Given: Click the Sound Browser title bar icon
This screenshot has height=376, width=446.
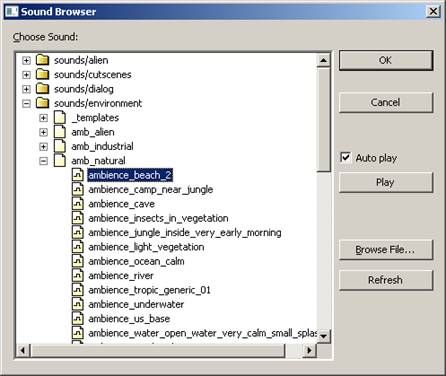Looking at the screenshot, I should (x=12, y=11).
